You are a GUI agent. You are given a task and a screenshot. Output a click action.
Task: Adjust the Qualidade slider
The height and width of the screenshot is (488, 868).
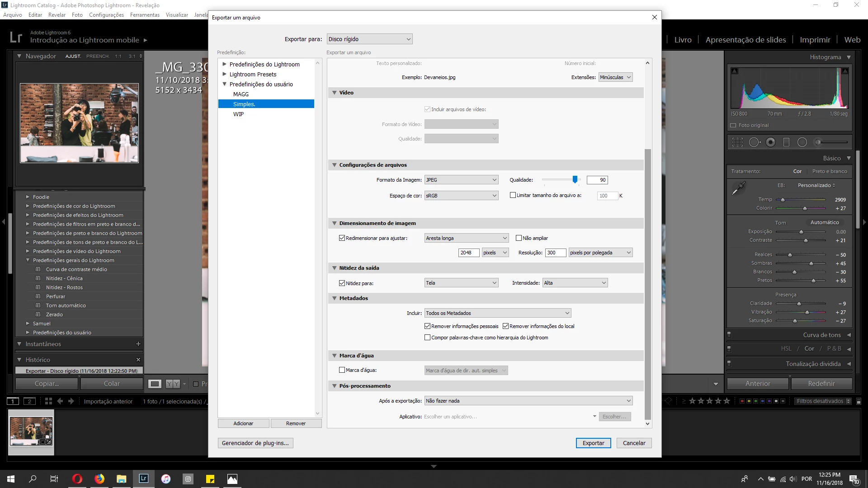(575, 180)
